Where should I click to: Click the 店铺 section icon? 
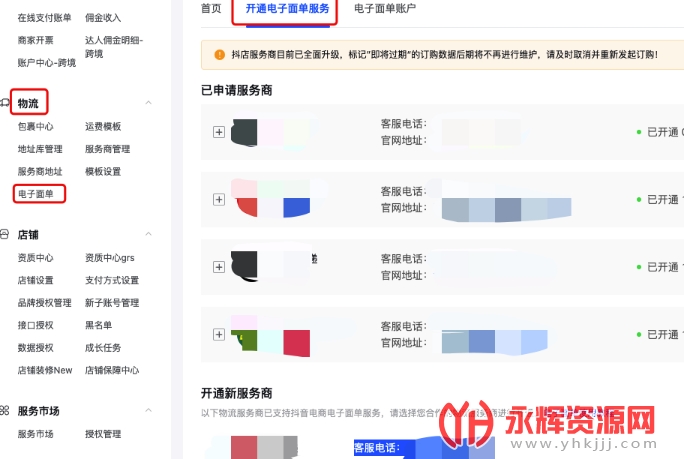click(4, 234)
